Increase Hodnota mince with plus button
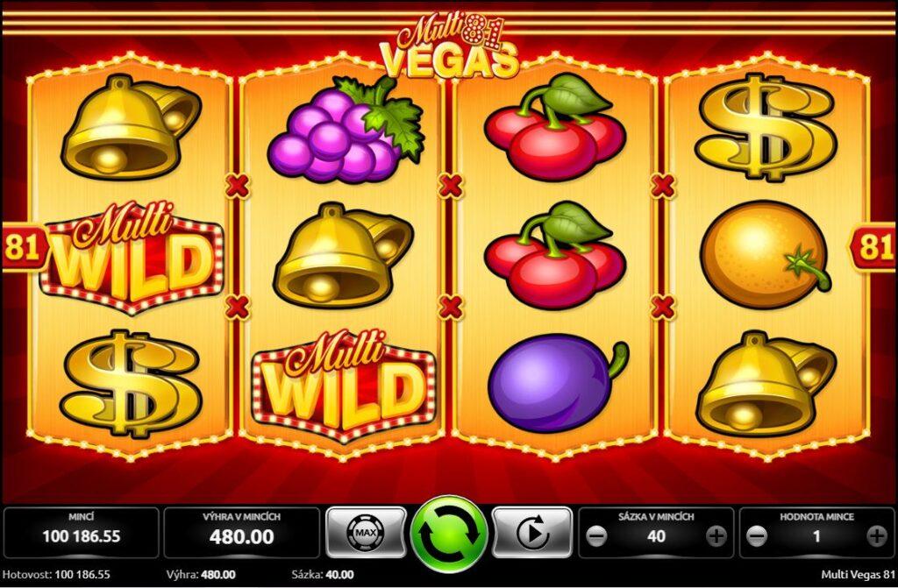 tap(876, 536)
